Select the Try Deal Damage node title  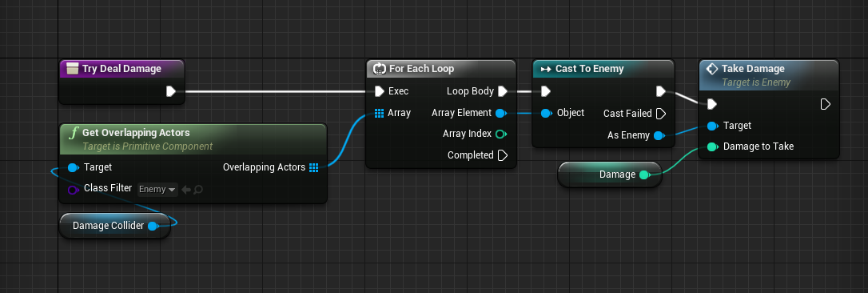pyautogui.click(x=121, y=69)
